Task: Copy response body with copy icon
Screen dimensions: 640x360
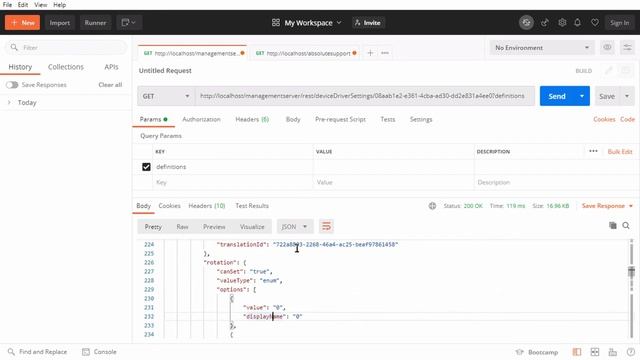Action: (613, 225)
